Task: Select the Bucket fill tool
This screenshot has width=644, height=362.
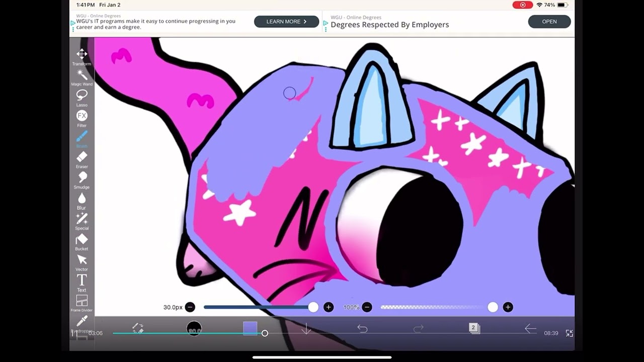Action: coord(82,242)
